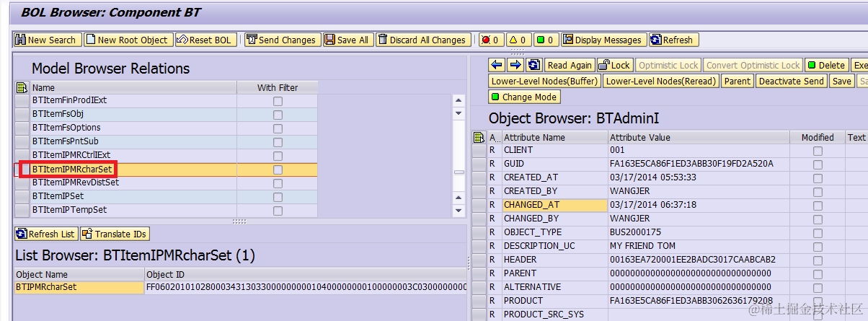
Task: Click Change Mode button
Action: [524, 97]
